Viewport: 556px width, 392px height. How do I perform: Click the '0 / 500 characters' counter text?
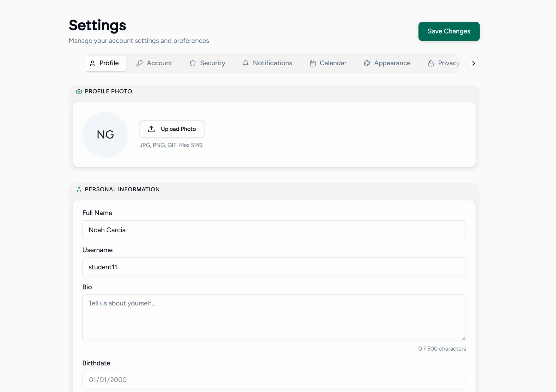coord(442,349)
